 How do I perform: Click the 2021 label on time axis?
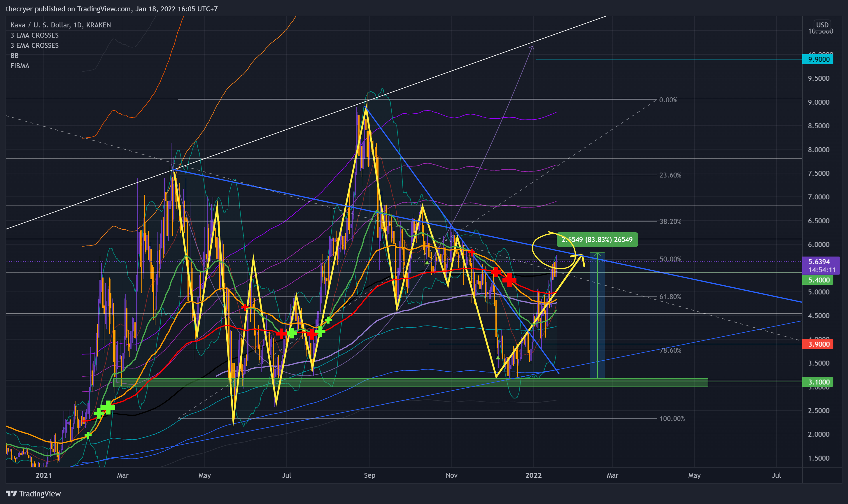click(43, 475)
